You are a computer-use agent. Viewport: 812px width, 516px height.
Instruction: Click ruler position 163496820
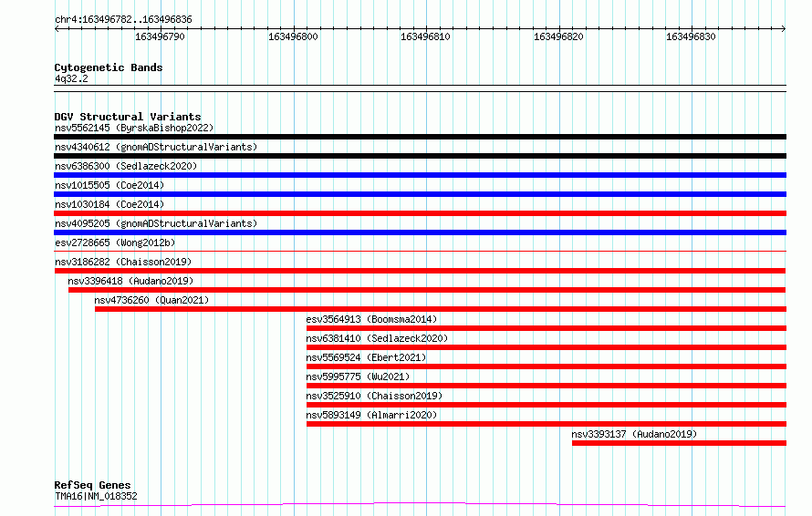point(558,36)
